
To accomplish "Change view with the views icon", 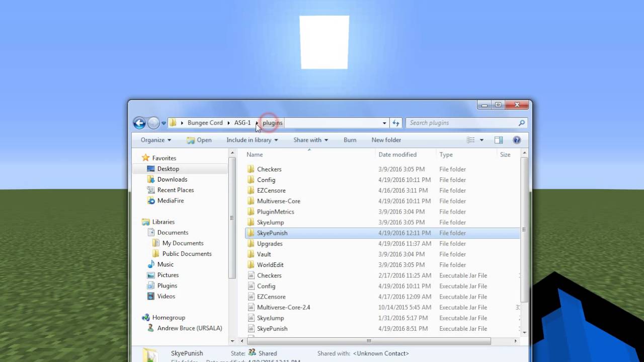I will tap(471, 140).
